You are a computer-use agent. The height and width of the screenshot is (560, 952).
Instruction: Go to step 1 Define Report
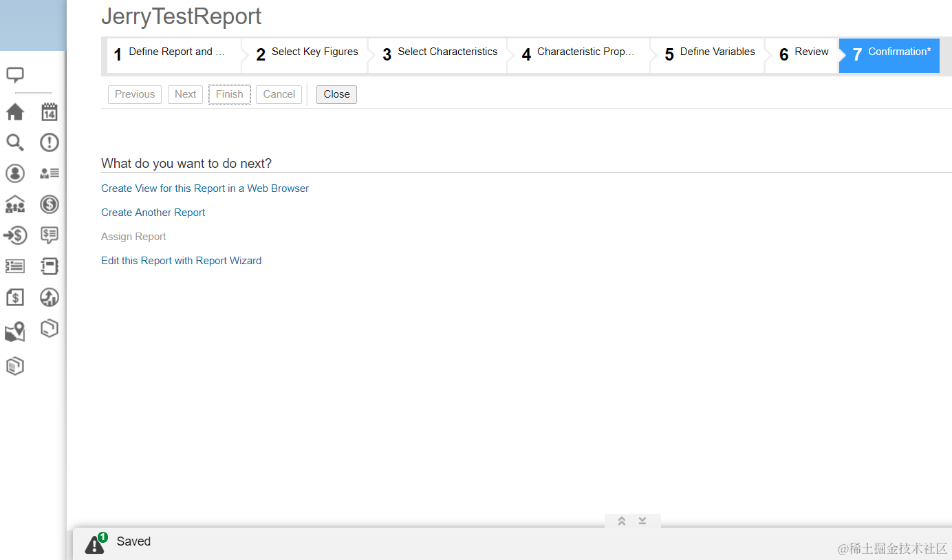173,55
